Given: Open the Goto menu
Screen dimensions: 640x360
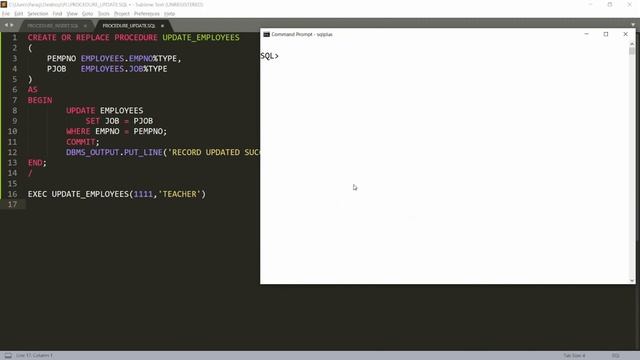Looking at the screenshot, I should (x=87, y=13).
